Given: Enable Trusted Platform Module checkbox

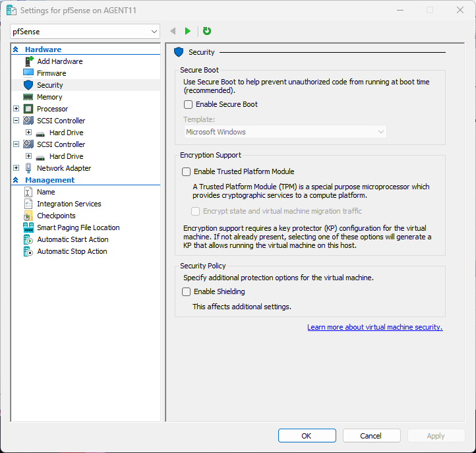Looking at the screenshot, I should point(186,171).
